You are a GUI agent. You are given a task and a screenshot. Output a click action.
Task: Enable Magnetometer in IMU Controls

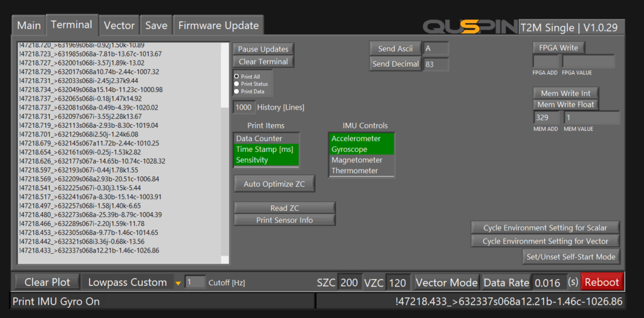pos(362,160)
